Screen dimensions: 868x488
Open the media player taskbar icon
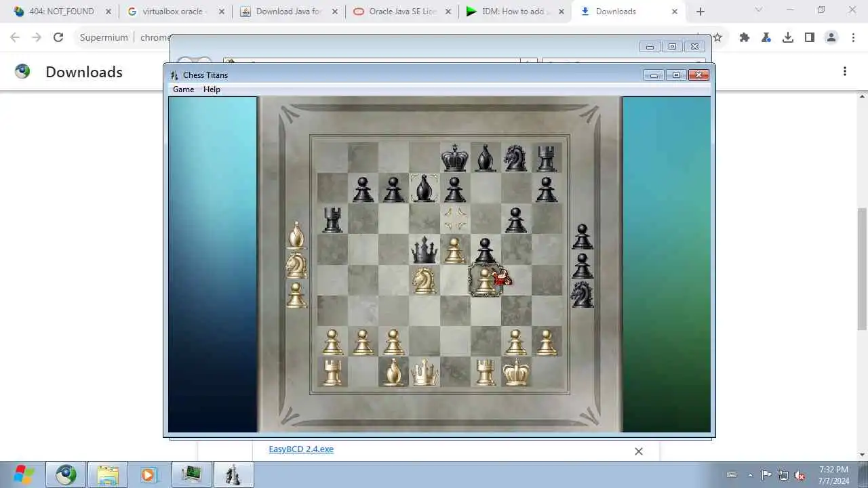click(x=149, y=474)
